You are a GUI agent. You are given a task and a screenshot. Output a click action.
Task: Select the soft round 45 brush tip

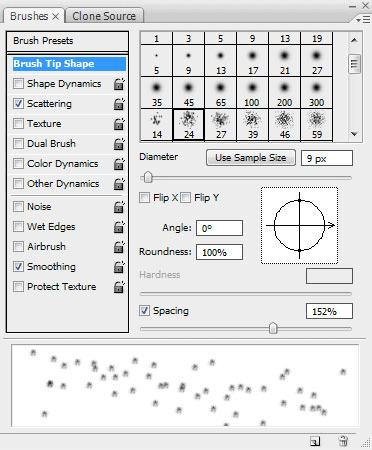click(188, 93)
